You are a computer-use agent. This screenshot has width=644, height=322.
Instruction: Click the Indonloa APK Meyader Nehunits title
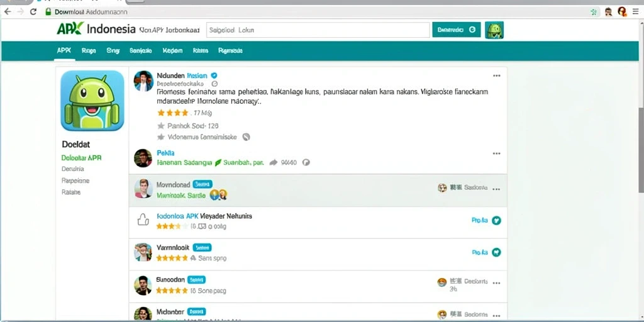(204, 216)
